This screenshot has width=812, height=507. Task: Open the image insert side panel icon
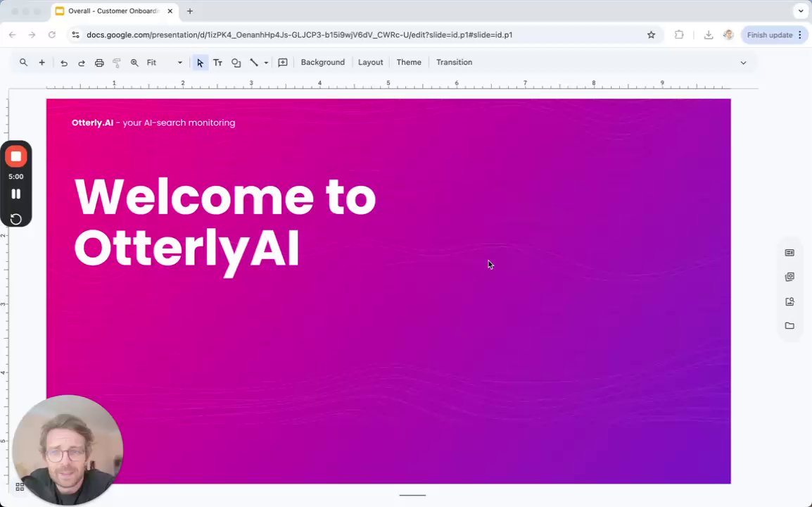789,301
